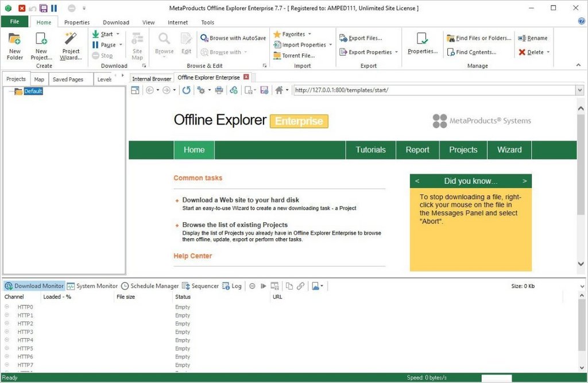
Task: Click into the URL address field
Action: 435,90
